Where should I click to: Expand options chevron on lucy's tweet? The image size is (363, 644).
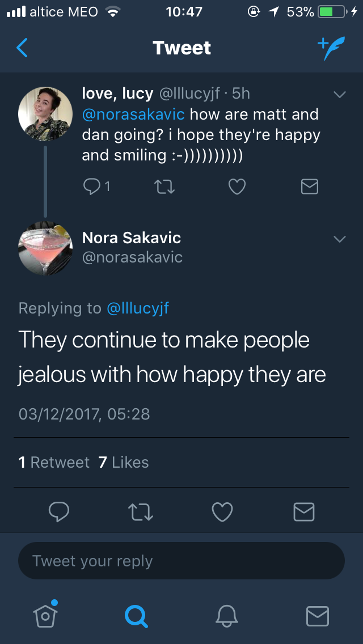[339, 95]
